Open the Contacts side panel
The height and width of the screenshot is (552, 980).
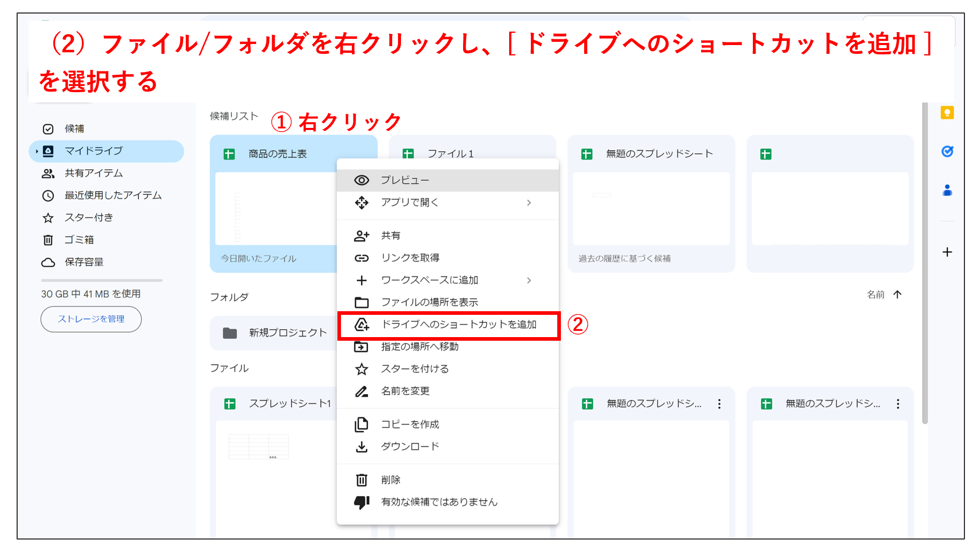[947, 191]
